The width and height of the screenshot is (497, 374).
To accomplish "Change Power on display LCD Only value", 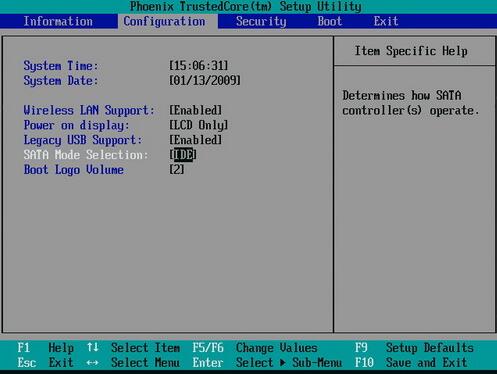I will coord(199,125).
